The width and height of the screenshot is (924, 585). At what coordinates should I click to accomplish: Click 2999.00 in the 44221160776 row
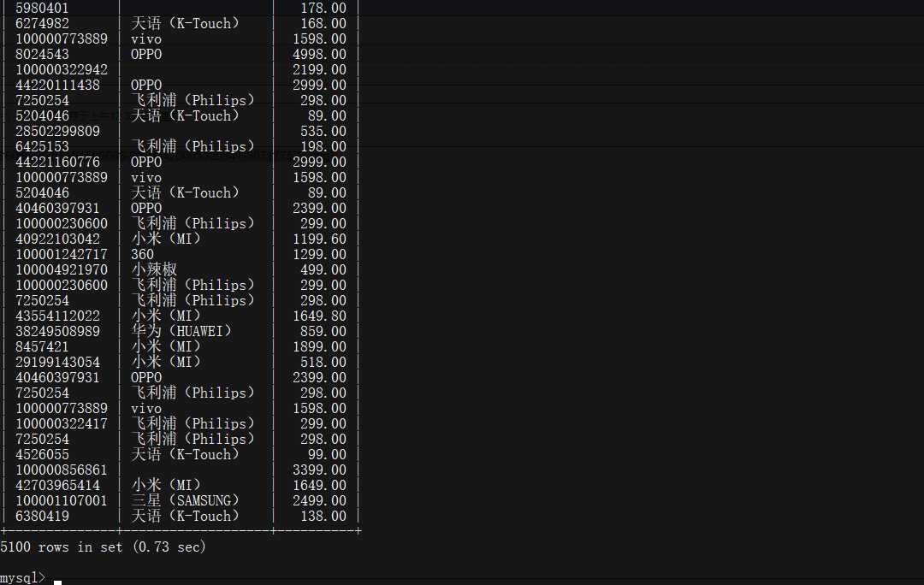pos(319,162)
